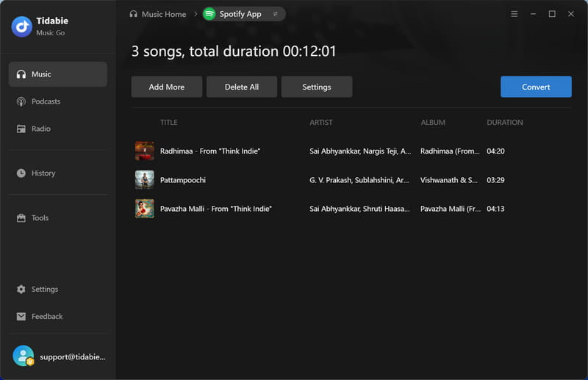The width and height of the screenshot is (588, 380).
Task: Click album Vishwanath & S...
Action: pyautogui.click(x=449, y=180)
